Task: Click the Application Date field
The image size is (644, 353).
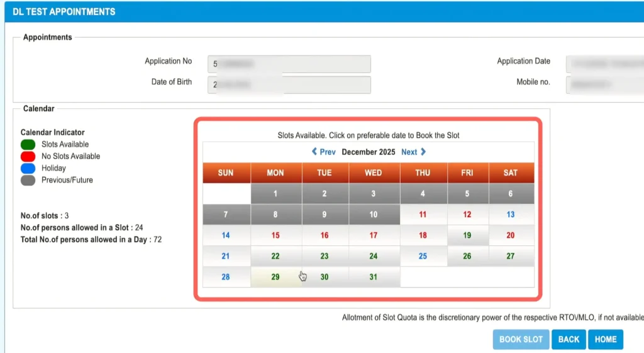Action: point(604,64)
